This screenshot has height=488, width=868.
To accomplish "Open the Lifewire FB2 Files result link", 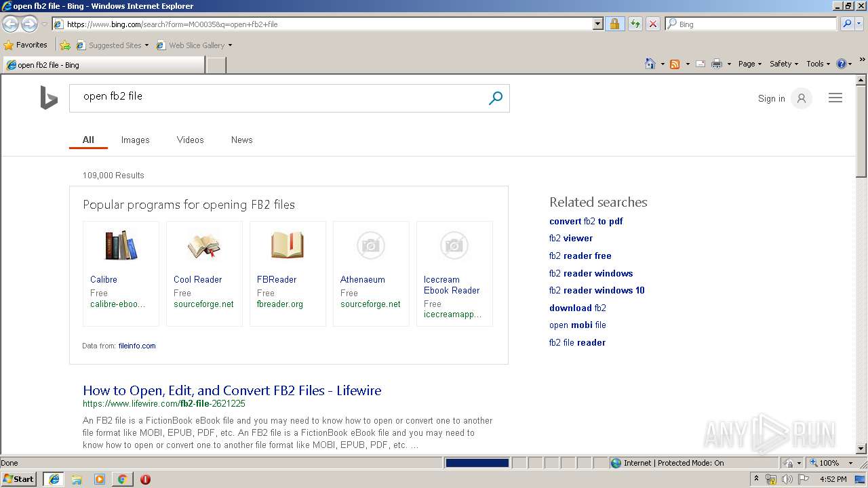I will (232, 390).
